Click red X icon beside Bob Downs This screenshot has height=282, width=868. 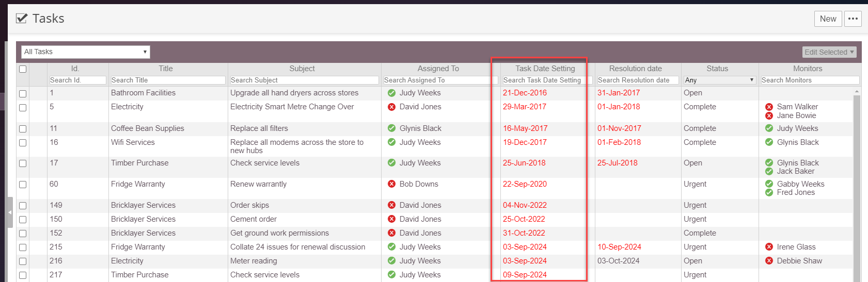pos(391,184)
